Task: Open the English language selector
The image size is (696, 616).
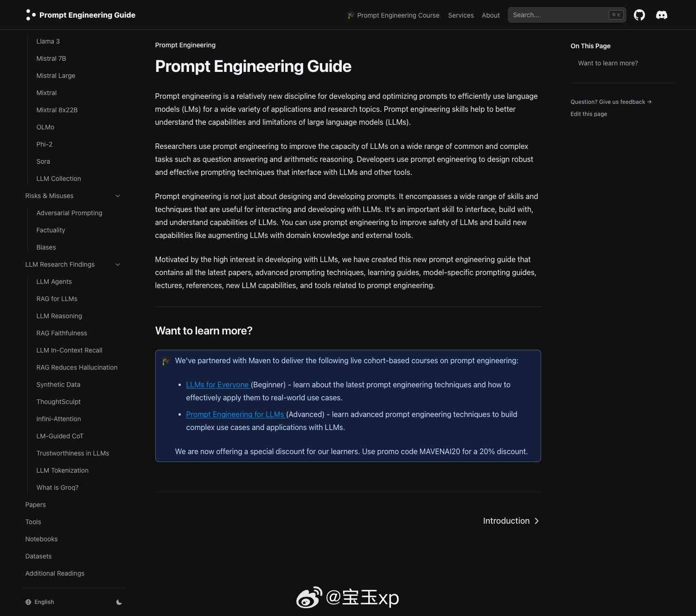Action: point(44,602)
